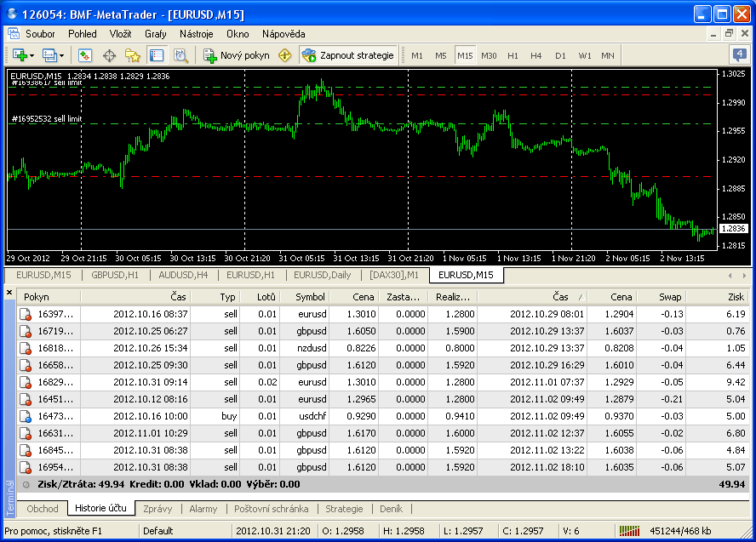This screenshot has height=542, width=756.
Task: Switch to the EURUSD,Daily chart tab
Action: (x=322, y=275)
